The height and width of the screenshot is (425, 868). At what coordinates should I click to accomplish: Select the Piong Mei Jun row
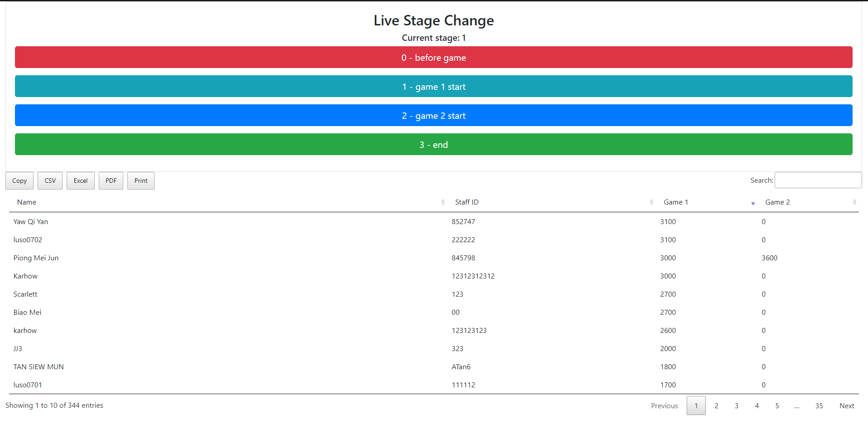(x=36, y=258)
